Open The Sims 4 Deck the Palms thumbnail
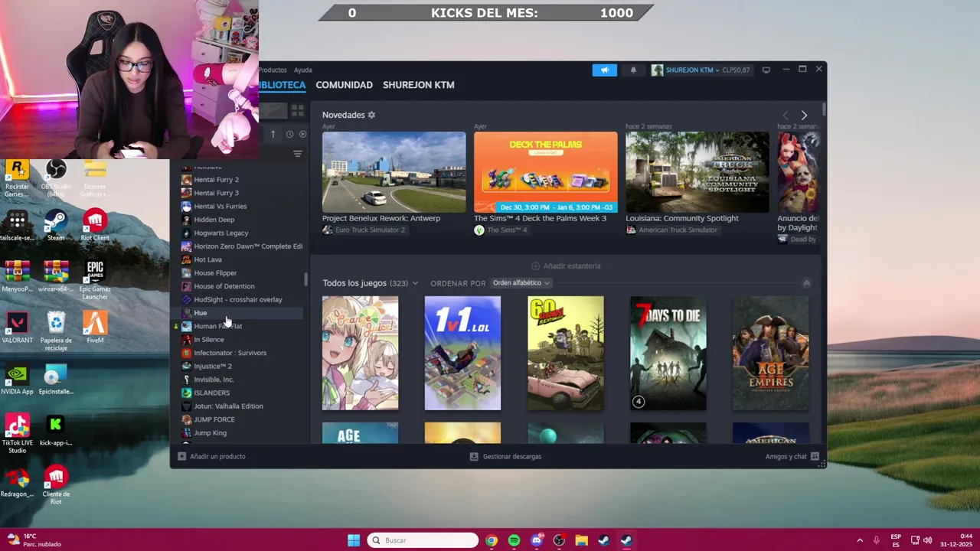 [545, 172]
